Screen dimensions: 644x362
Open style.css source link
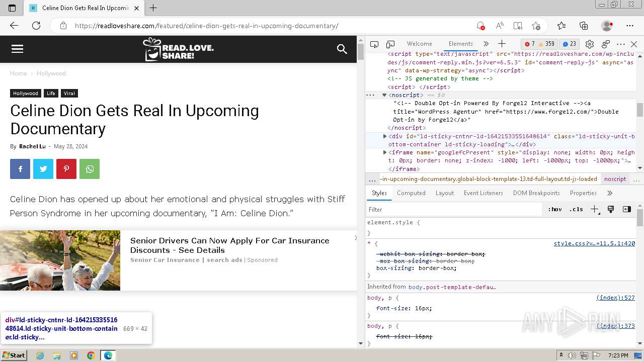[x=594, y=243]
